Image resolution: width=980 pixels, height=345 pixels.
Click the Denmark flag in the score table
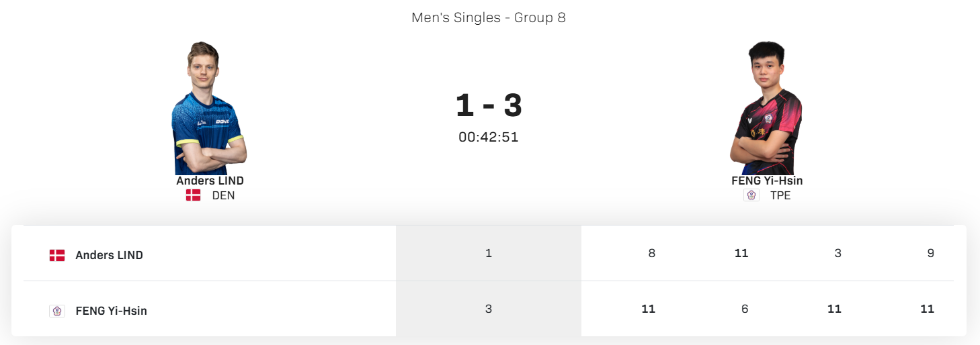57,255
